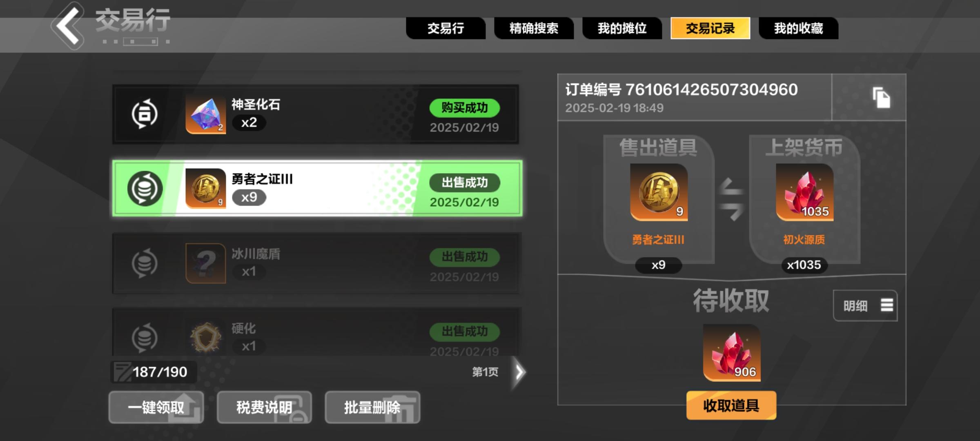The width and height of the screenshot is (980, 441).
Task: Copy the order number with the copy icon
Action: (x=881, y=98)
